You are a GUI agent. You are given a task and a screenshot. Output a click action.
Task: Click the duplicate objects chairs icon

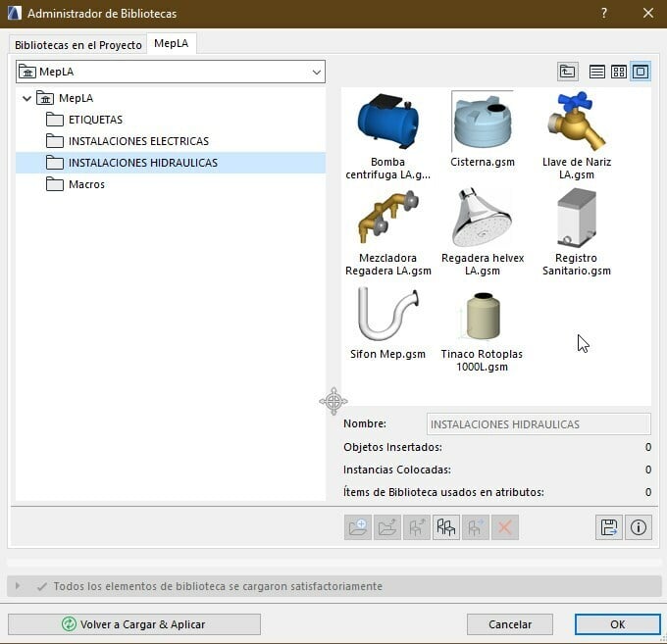(x=445, y=527)
